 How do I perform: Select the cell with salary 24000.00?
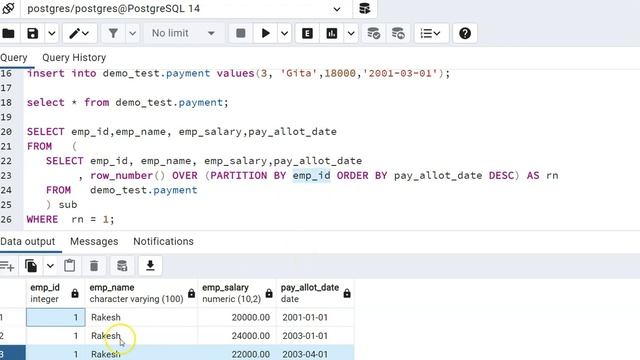click(237, 336)
